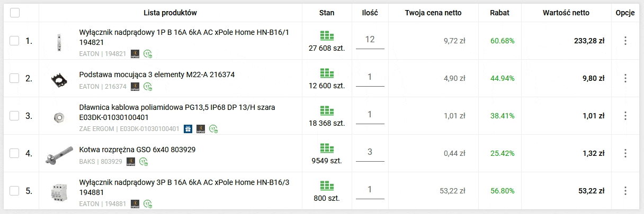Viewport: 644px width, 214px height.
Task: Click the InPost icon for product 194821
Action: tap(135, 53)
